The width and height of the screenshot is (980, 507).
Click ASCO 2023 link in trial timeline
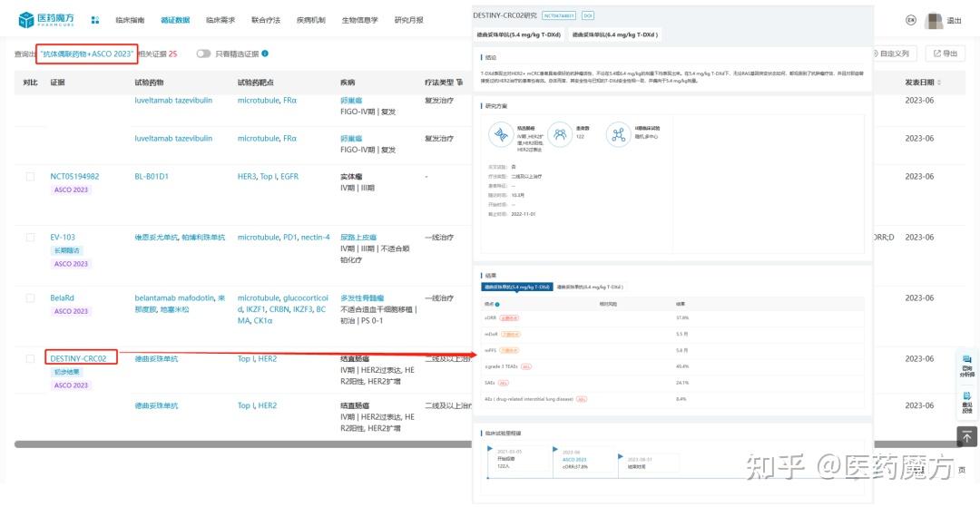[x=574, y=460]
